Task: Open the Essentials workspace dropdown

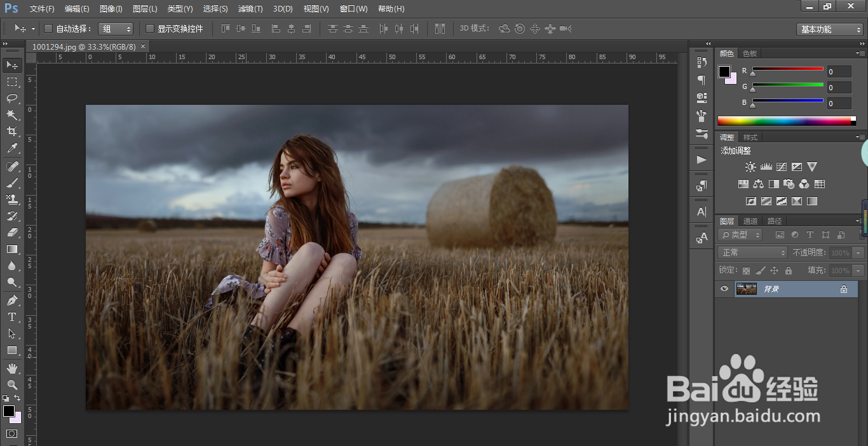Action: (830, 29)
